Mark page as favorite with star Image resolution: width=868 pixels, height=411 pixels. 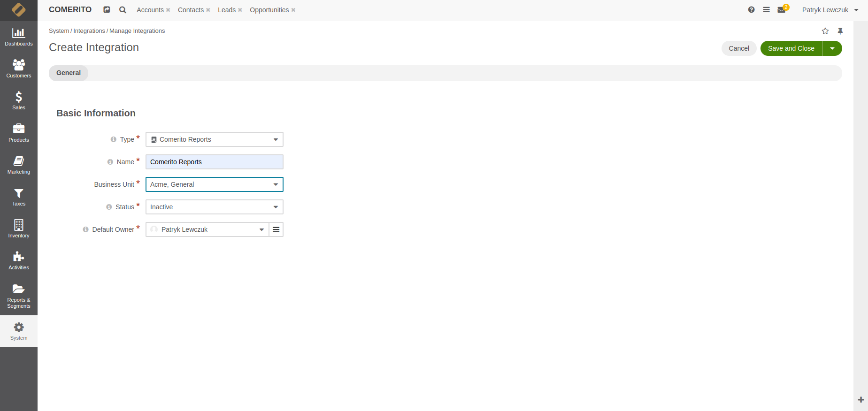(825, 31)
